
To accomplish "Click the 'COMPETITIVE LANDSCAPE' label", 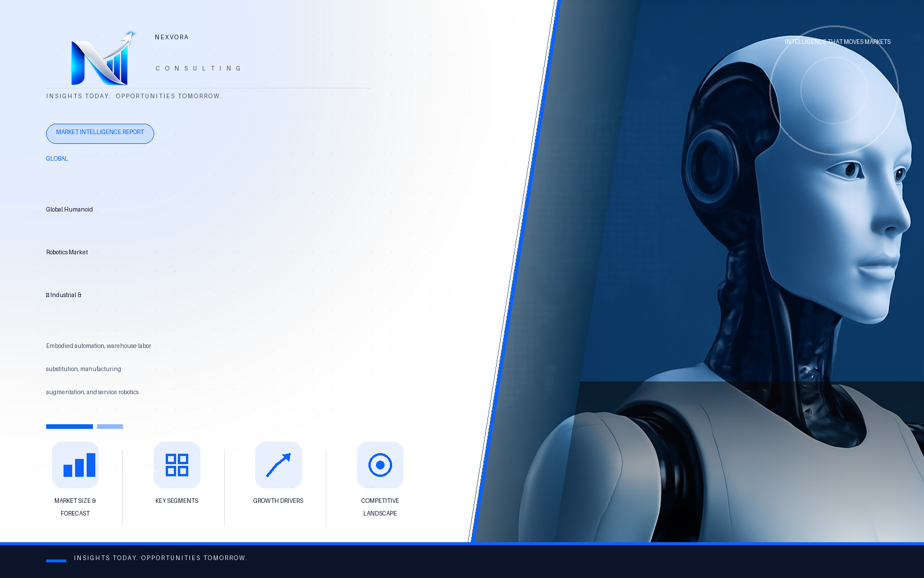I will 380,507.
